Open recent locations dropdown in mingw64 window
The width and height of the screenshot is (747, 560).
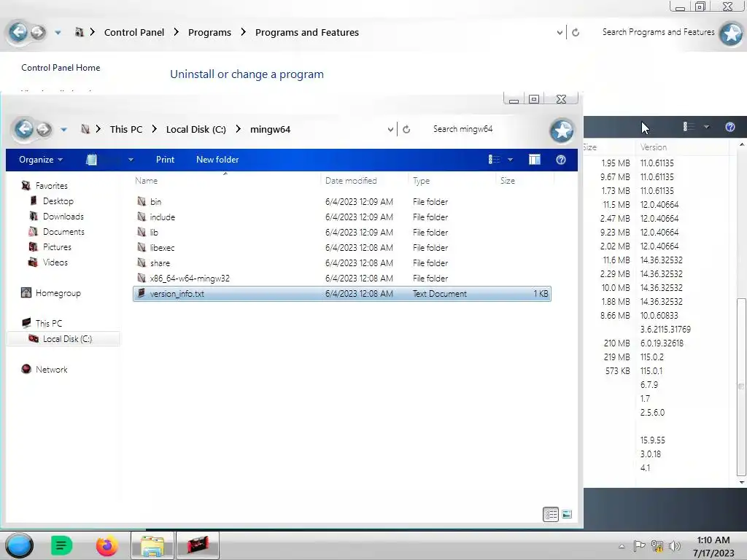[x=63, y=130]
